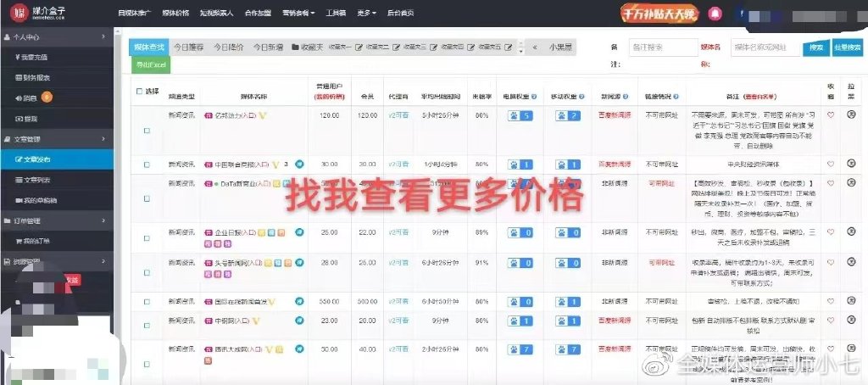Switch to the 今日新增 tab
Viewport: 868px width, 385px height.
[x=268, y=47]
